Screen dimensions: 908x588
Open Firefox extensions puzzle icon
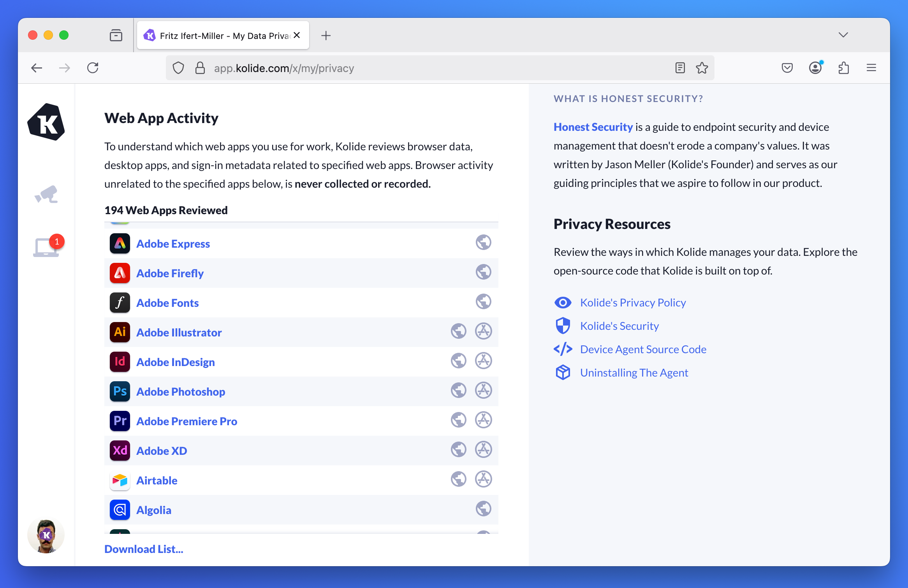click(x=843, y=68)
